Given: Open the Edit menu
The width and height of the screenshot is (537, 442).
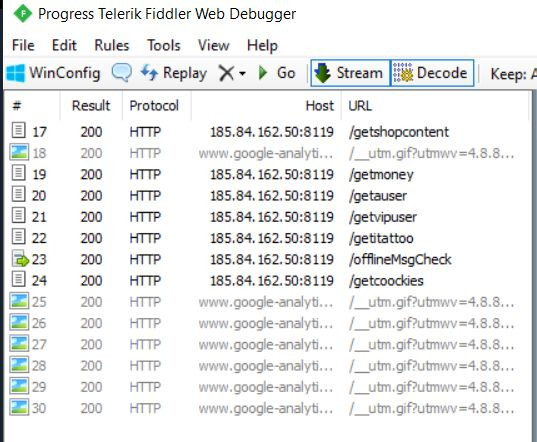Looking at the screenshot, I should [x=64, y=45].
